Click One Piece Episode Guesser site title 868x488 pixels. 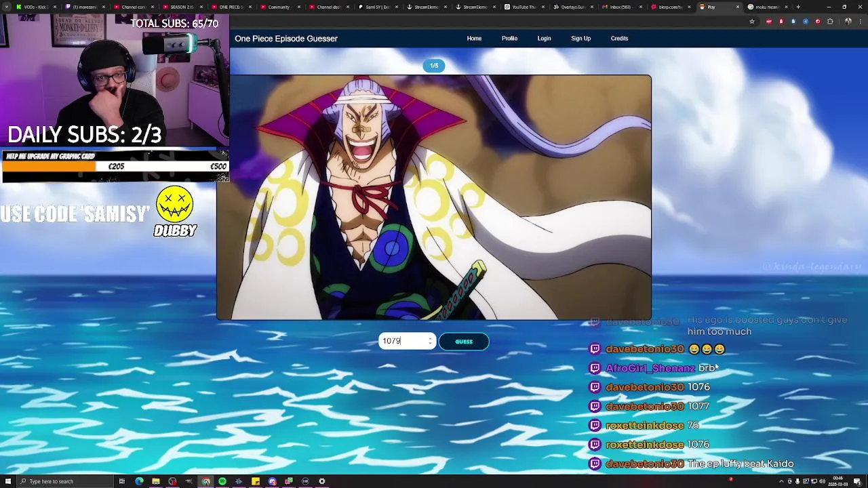[286, 39]
